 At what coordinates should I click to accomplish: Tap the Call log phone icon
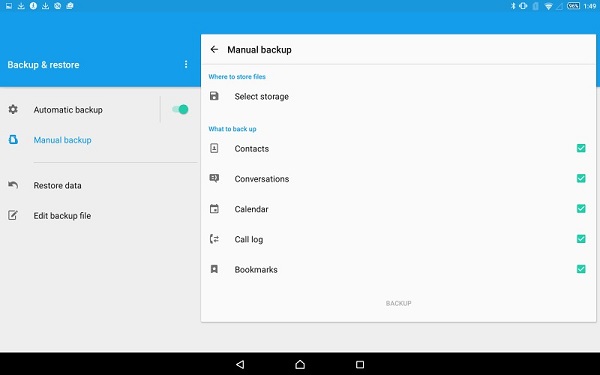point(214,239)
